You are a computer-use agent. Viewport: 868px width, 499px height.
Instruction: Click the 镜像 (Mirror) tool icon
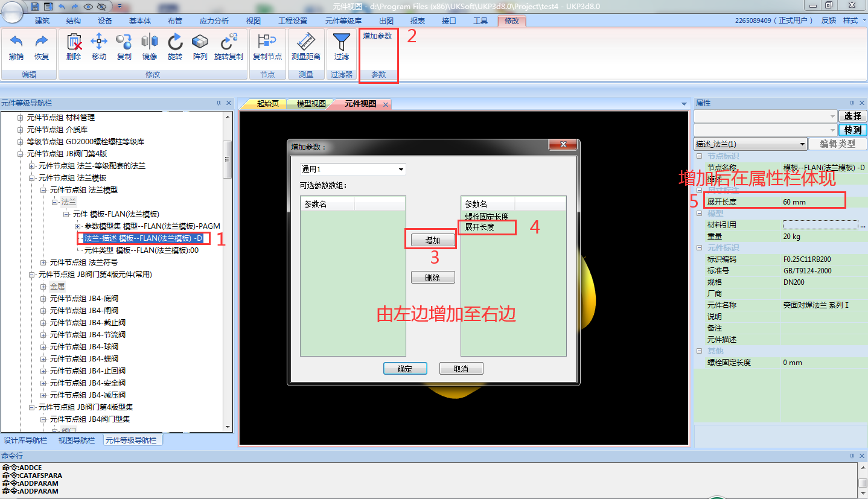[149, 46]
